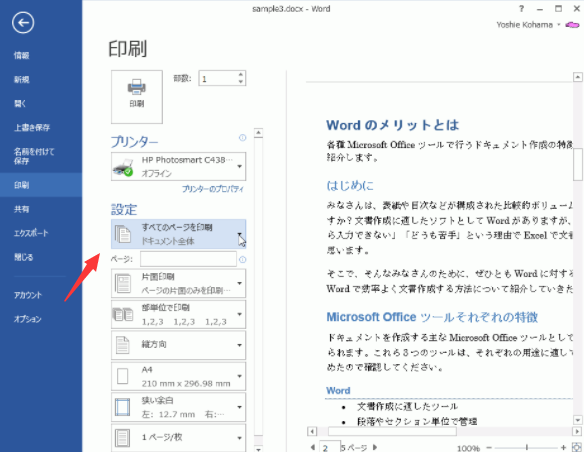Click the preview horizontal scrollbar thumb

click(x=392, y=431)
